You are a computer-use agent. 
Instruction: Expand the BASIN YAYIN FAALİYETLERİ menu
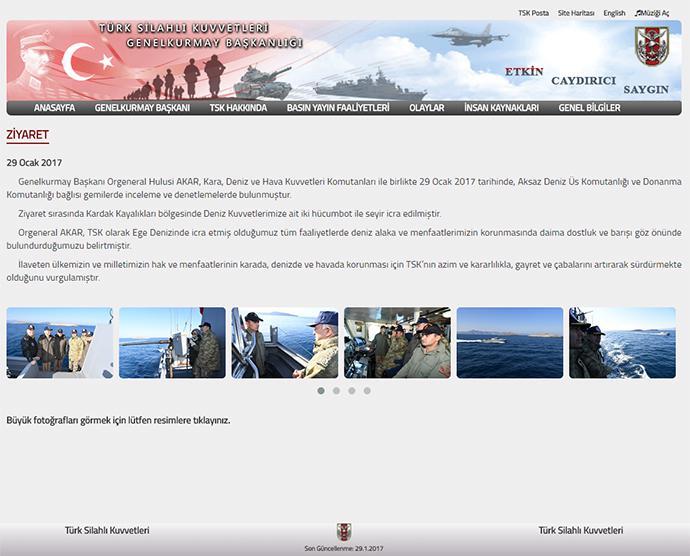[338, 108]
